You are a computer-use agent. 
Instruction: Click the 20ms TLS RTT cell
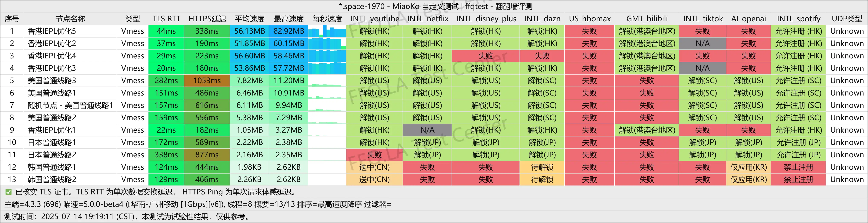pyautogui.click(x=166, y=68)
